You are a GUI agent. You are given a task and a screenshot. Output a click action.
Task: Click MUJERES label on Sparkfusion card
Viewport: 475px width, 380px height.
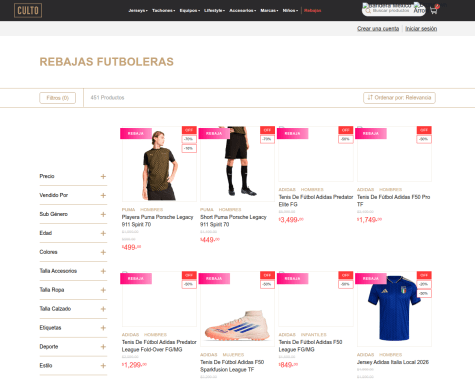tap(233, 355)
